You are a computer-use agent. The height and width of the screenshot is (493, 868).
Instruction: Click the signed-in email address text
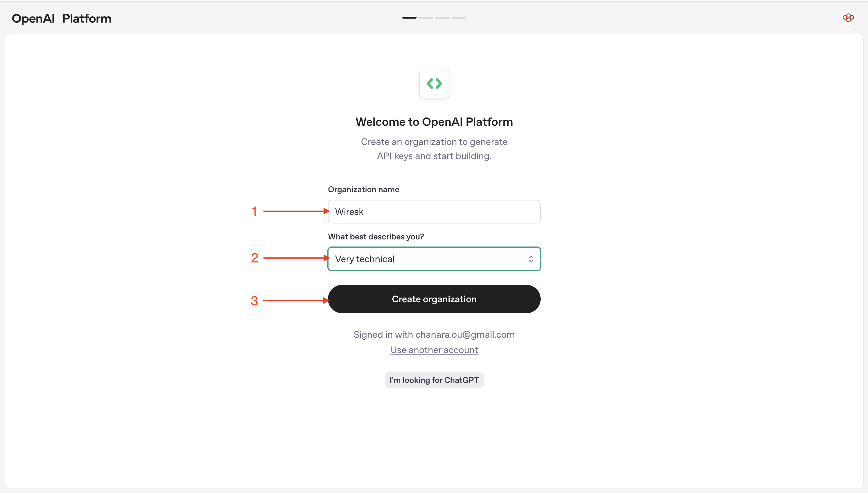tap(465, 334)
